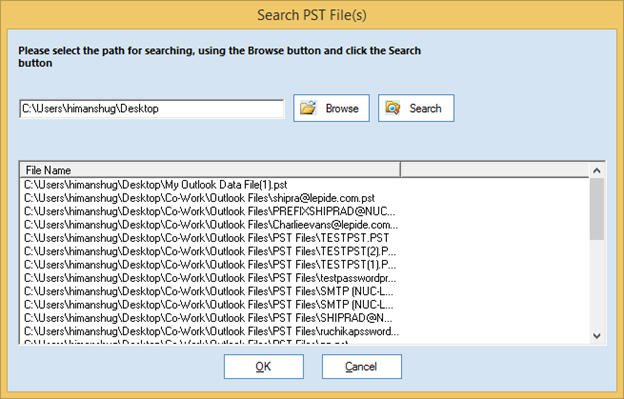Select the PREFIXSHIPRAD@NUC... file row
Viewport: 624px width, 399px height.
[x=211, y=211]
